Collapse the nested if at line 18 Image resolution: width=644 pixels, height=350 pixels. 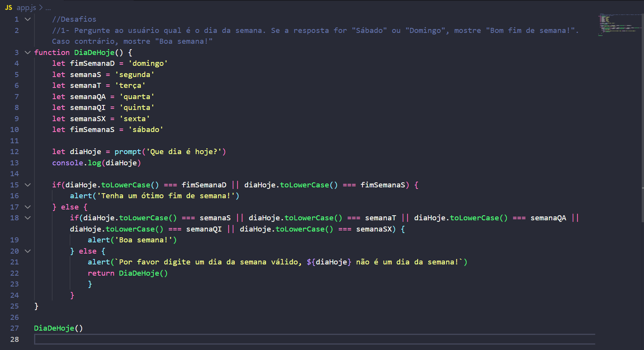pyautogui.click(x=27, y=218)
